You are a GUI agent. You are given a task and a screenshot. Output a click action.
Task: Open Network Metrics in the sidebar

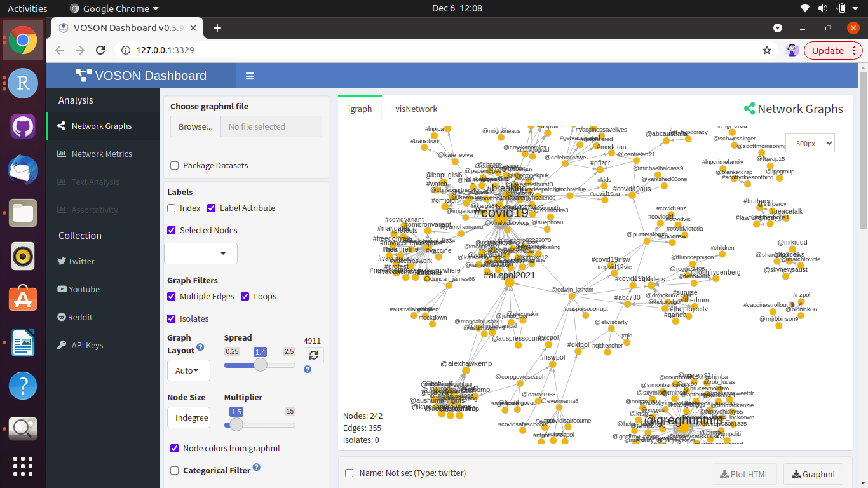click(x=102, y=154)
